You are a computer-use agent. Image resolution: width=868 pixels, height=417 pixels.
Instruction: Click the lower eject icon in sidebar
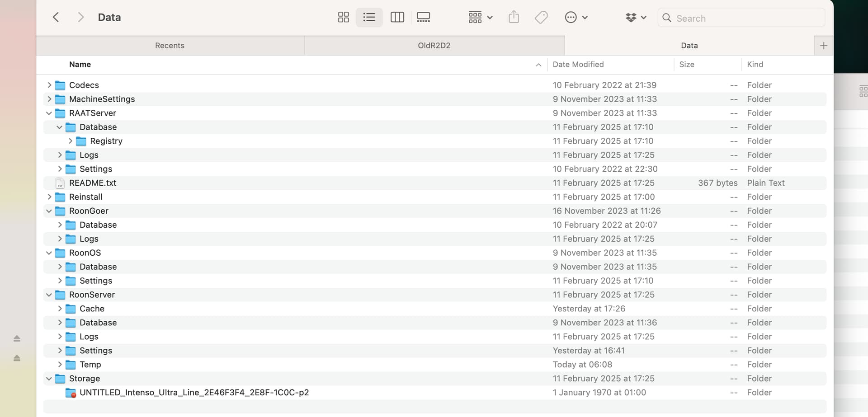(x=17, y=358)
